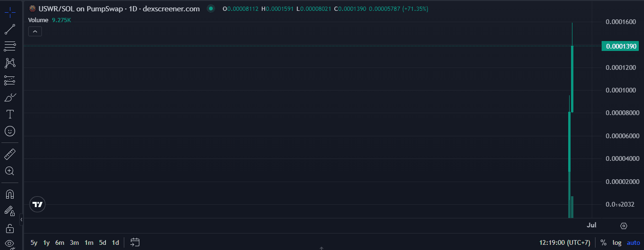Click the Volume indicator label

point(38,20)
